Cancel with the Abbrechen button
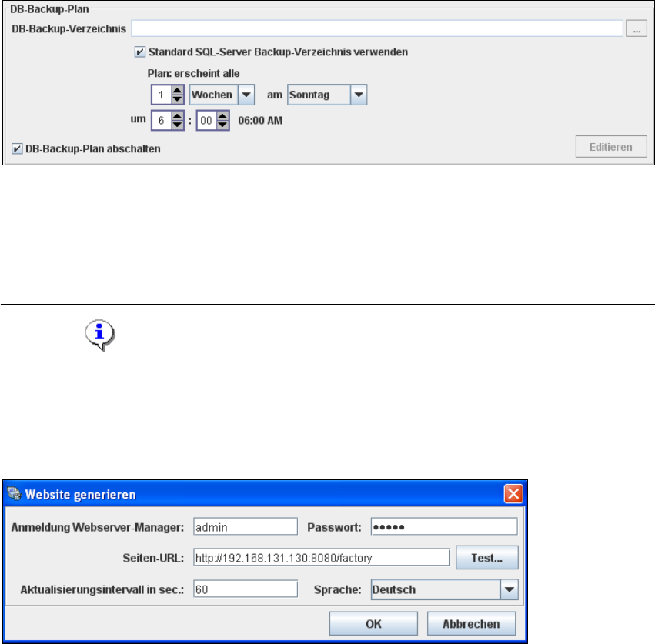 [x=471, y=623]
